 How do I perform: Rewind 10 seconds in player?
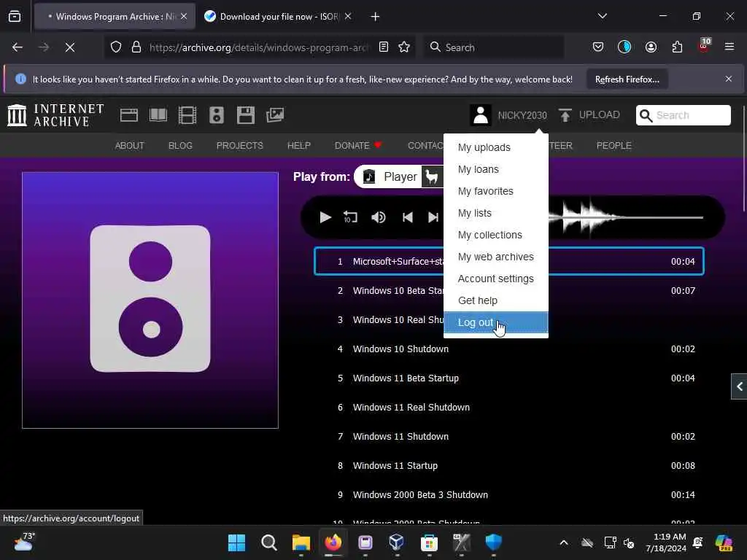pyautogui.click(x=350, y=217)
